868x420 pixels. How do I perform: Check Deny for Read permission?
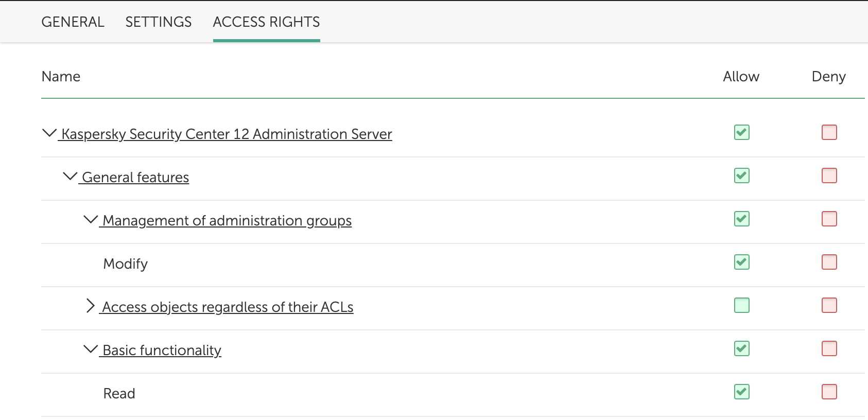pyautogui.click(x=829, y=392)
